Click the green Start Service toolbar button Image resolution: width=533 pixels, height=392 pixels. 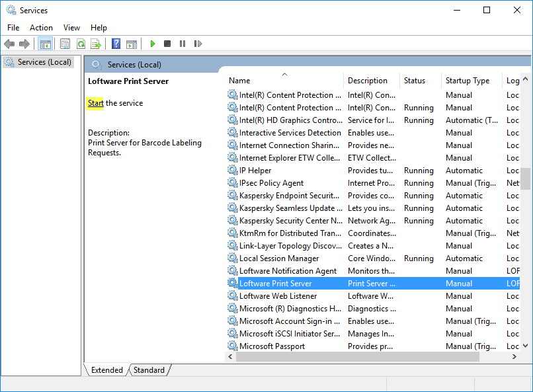153,44
